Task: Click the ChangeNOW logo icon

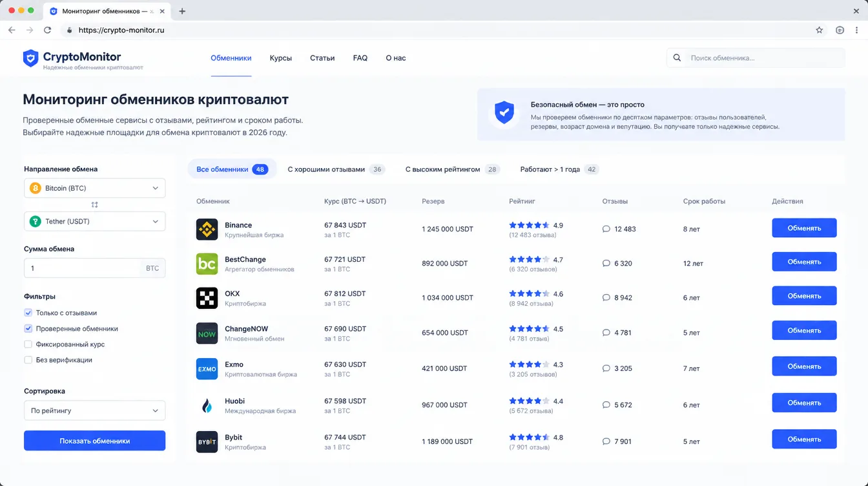Action: tap(207, 333)
